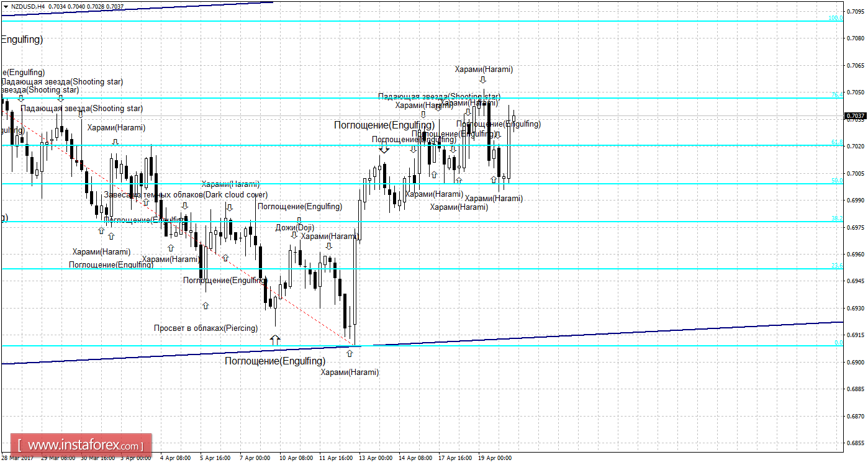
Task: Click the Fibonacci 0.0 level label
Action: point(838,343)
